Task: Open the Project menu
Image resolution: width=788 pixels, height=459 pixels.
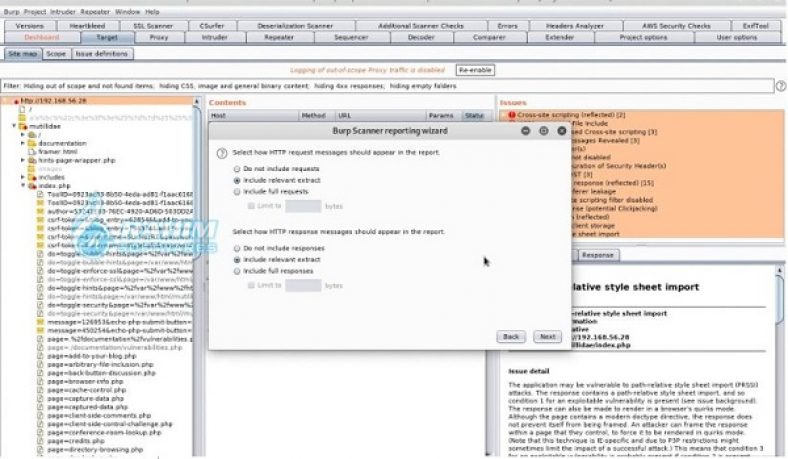Action: [x=35, y=12]
